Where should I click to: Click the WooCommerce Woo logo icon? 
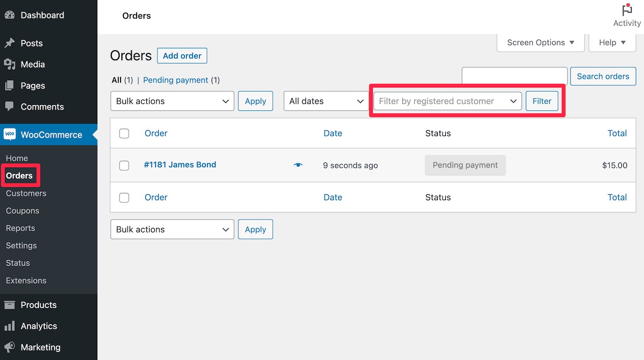[x=10, y=134]
